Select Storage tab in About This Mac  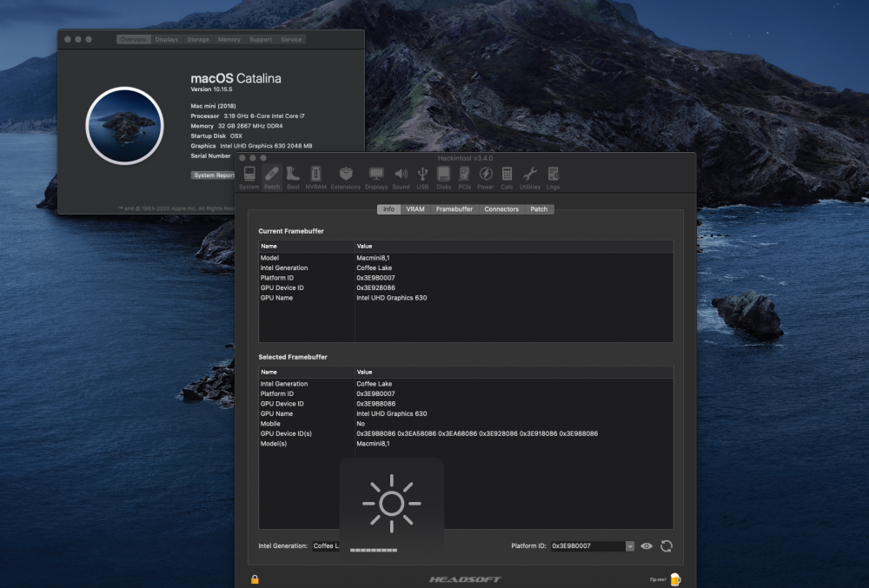pos(198,39)
